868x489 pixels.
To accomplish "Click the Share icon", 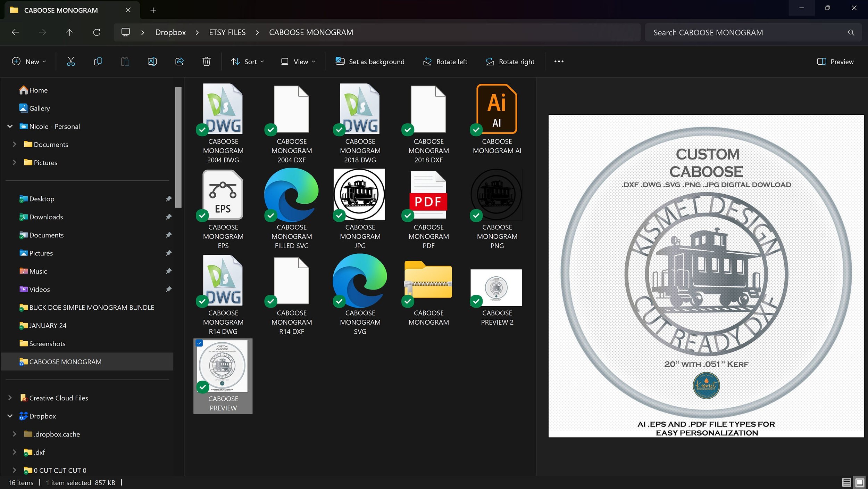I will (180, 62).
